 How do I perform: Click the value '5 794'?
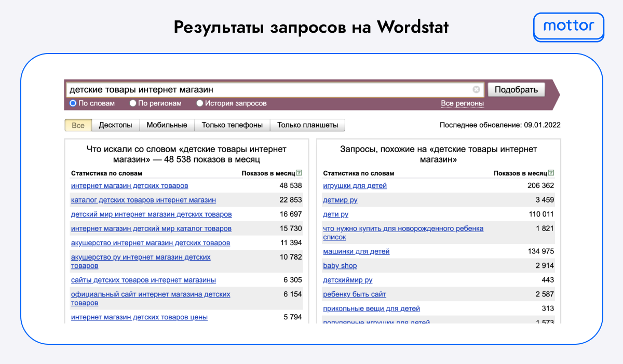point(293,317)
